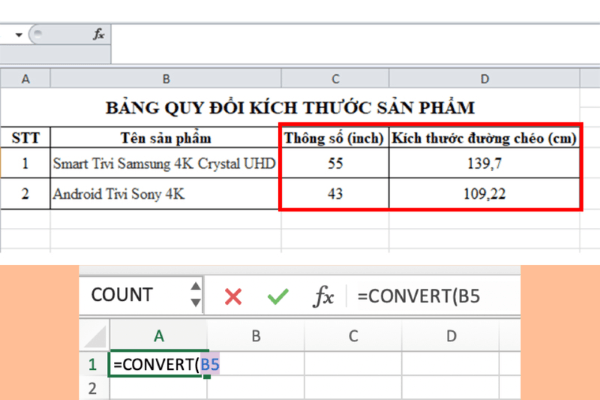Click the Kích thước đường chéo (cm) header cell

click(484, 138)
